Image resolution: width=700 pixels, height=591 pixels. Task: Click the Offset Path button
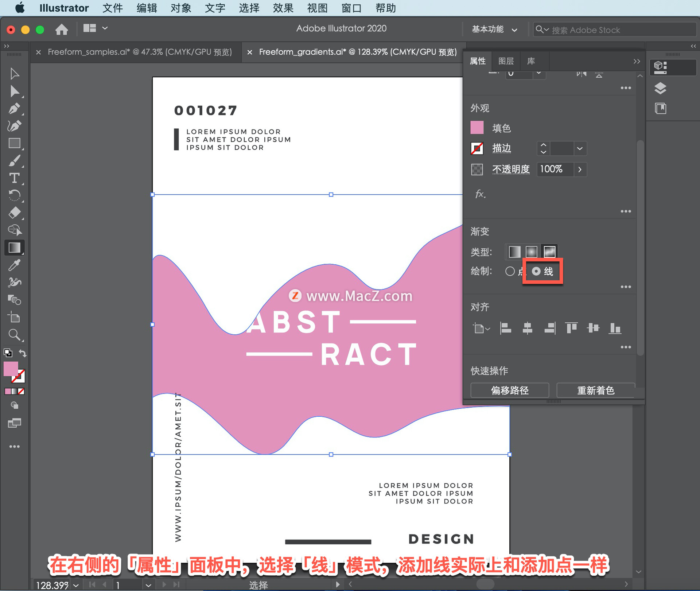coord(509,390)
